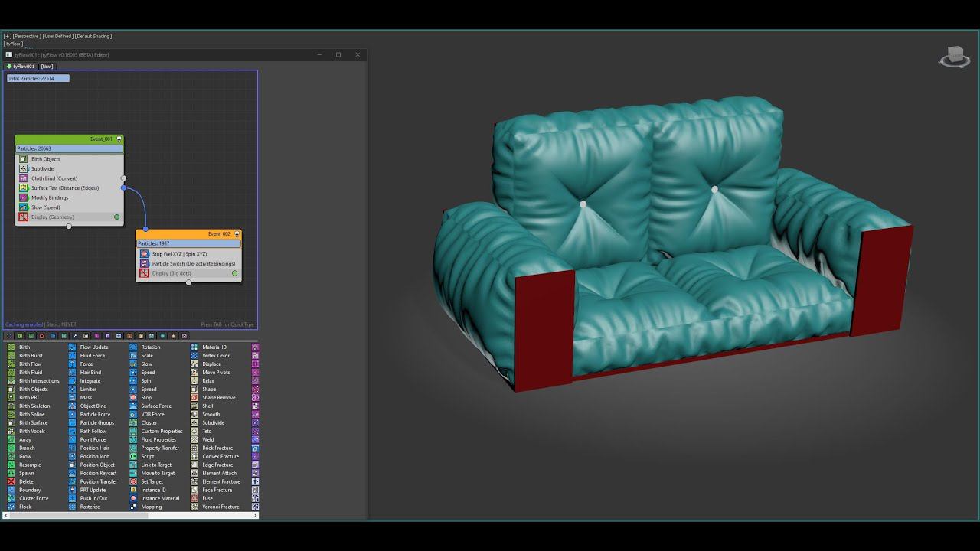
Task: Click the Surface Test output connector dot
Action: click(x=123, y=188)
